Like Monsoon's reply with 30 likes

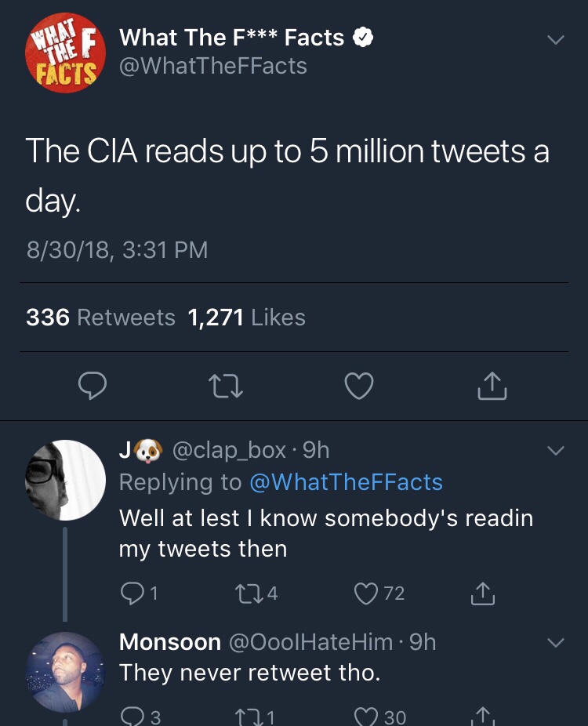(370, 716)
